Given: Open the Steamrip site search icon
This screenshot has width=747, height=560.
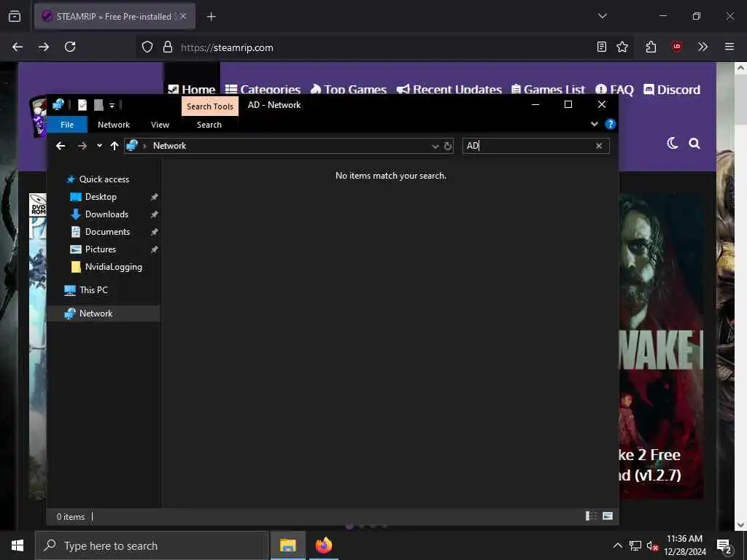Looking at the screenshot, I should point(694,144).
